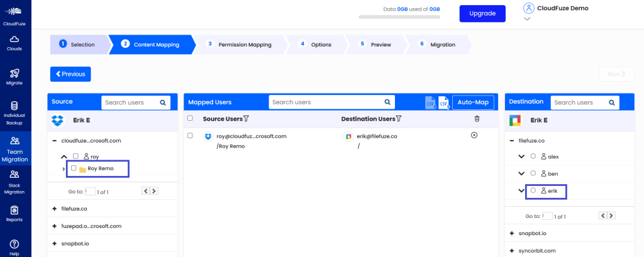644x257 pixels.
Task: Click the Upgrade button
Action: pos(482,14)
